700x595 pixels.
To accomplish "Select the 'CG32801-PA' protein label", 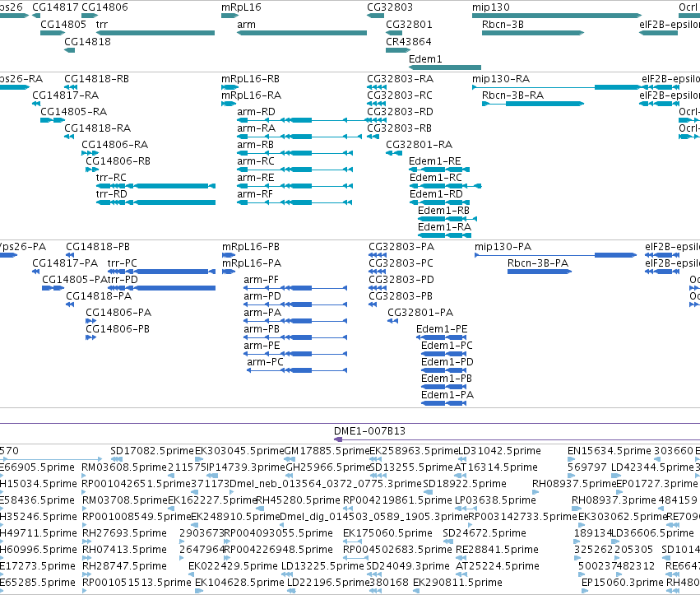I will (x=420, y=313).
